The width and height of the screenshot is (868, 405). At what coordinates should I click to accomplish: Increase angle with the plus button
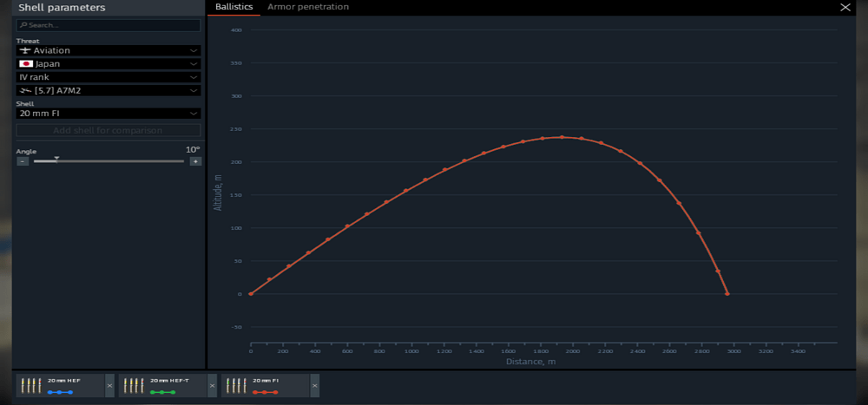[x=195, y=161]
